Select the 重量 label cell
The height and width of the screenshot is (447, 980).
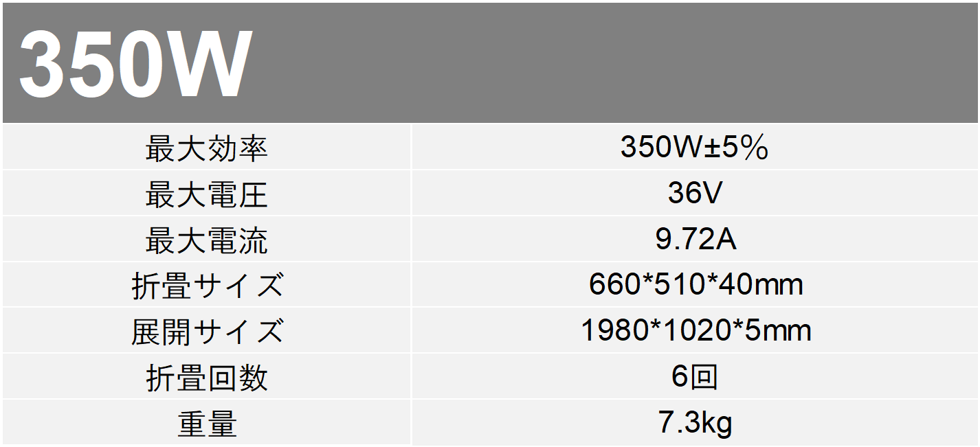click(x=206, y=424)
